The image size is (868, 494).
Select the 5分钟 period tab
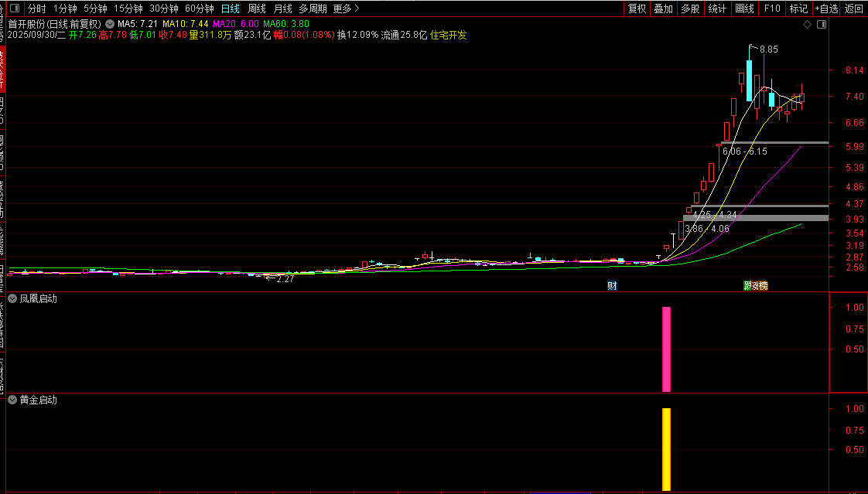pos(95,9)
